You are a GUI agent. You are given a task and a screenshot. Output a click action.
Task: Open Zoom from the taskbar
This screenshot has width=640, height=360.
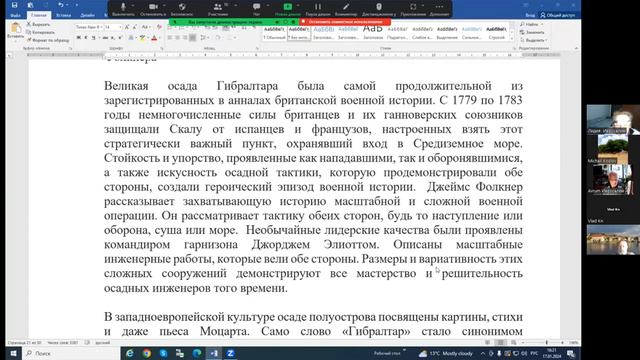pyautogui.click(x=231, y=353)
